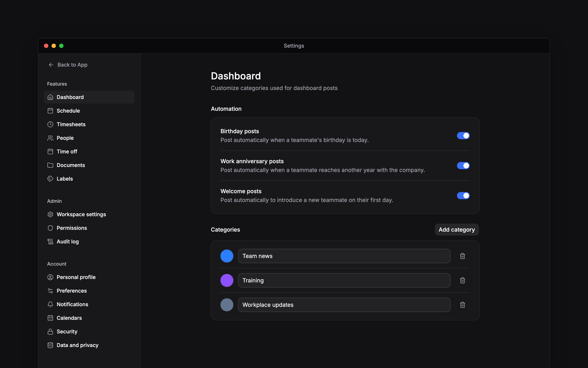Change the gray Workplace updates color swatch
This screenshot has width=588, height=368.
pos(227,305)
